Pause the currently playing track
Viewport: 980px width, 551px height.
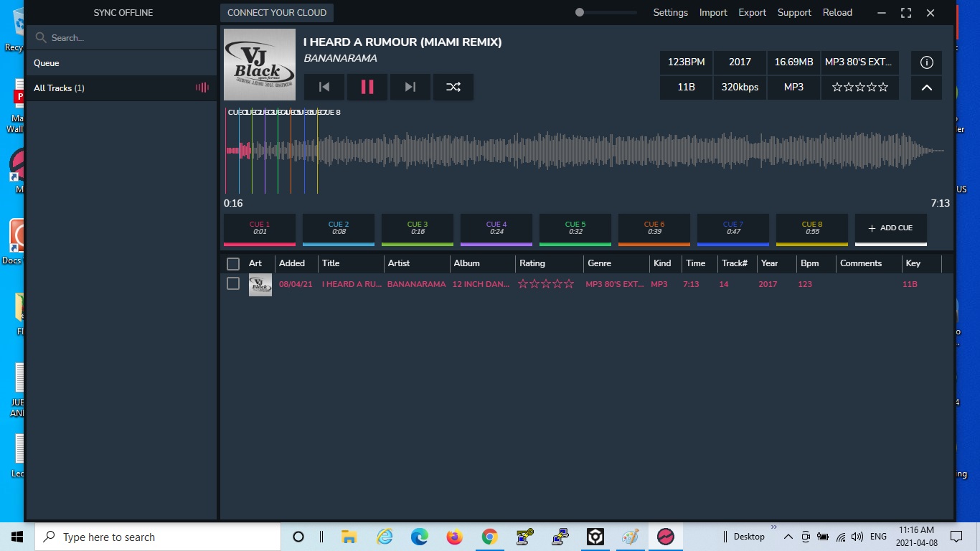pyautogui.click(x=367, y=87)
